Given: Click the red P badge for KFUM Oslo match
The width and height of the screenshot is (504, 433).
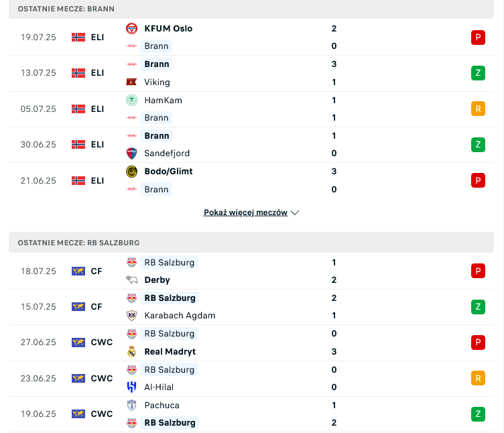Looking at the screenshot, I should click(478, 38).
